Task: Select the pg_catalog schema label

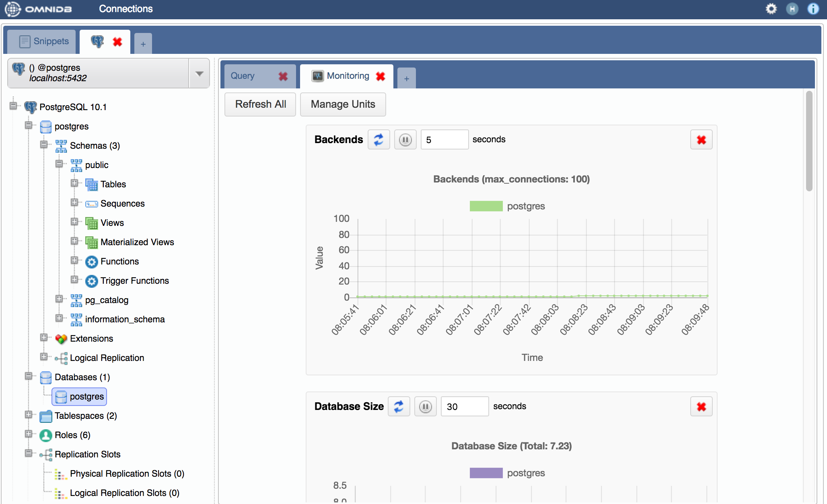Action: [107, 300]
